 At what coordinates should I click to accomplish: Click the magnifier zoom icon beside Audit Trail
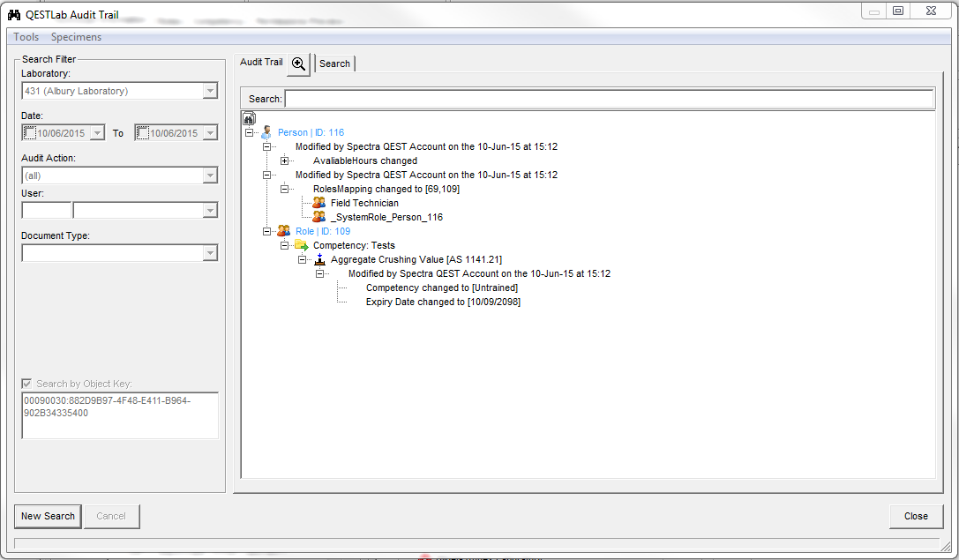click(299, 63)
